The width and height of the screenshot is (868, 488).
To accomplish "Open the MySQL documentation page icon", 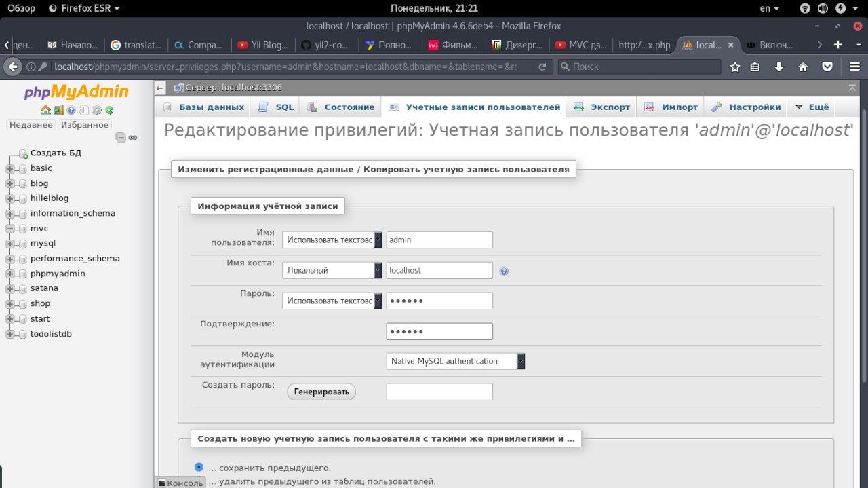I will point(83,110).
